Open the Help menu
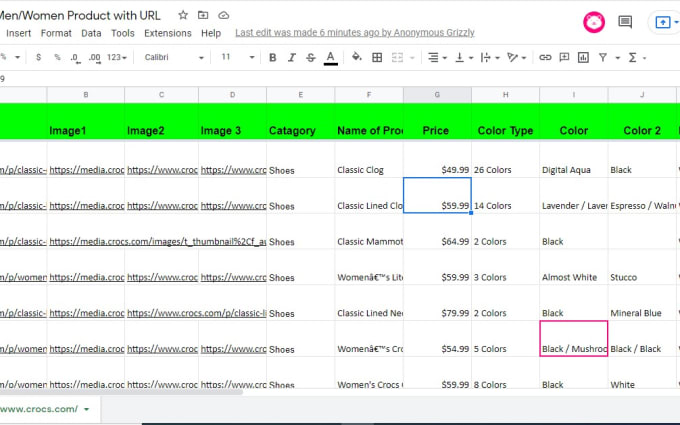 (x=211, y=33)
